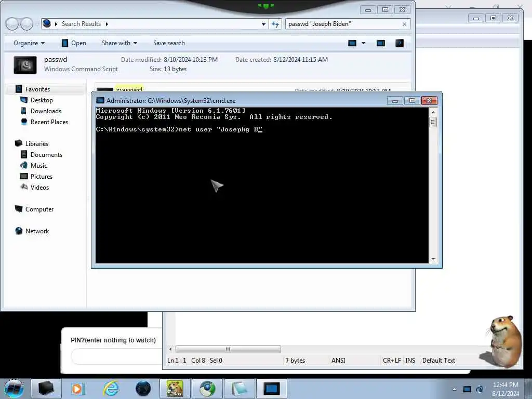Click the Explorer back navigation button

[12, 24]
